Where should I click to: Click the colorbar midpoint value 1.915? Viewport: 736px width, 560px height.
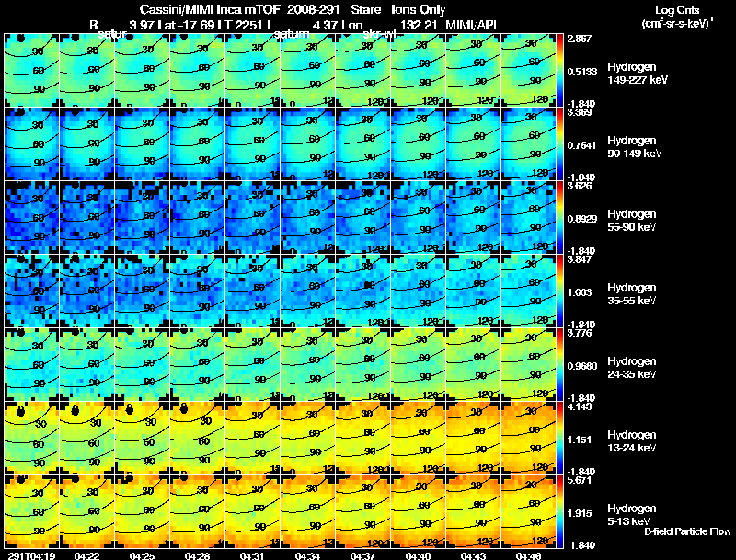pyautogui.click(x=580, y=514)
